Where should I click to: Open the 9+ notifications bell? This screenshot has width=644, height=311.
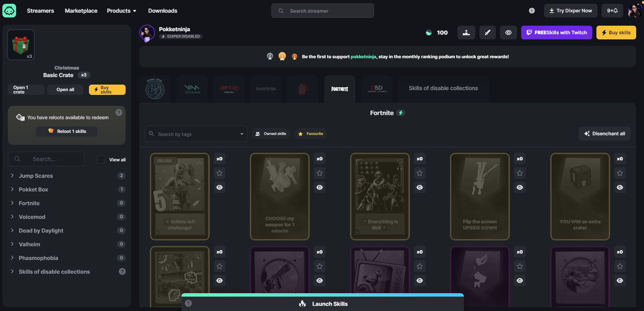tap(613, 11)
